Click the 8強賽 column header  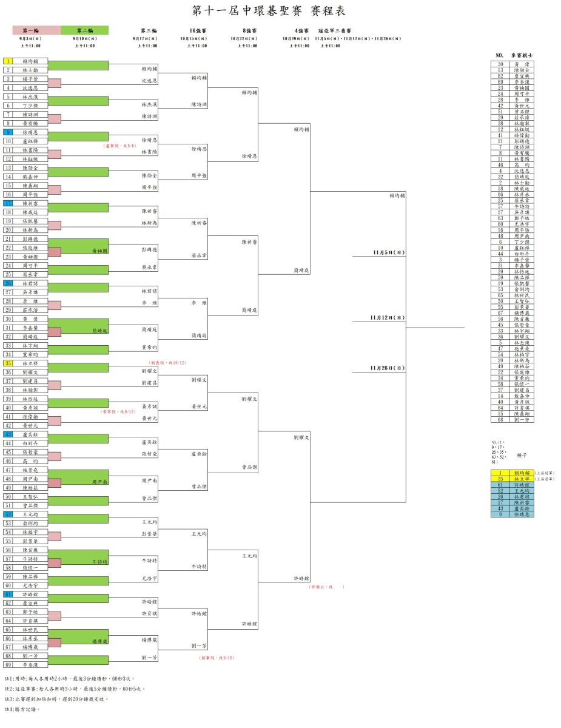249,30
